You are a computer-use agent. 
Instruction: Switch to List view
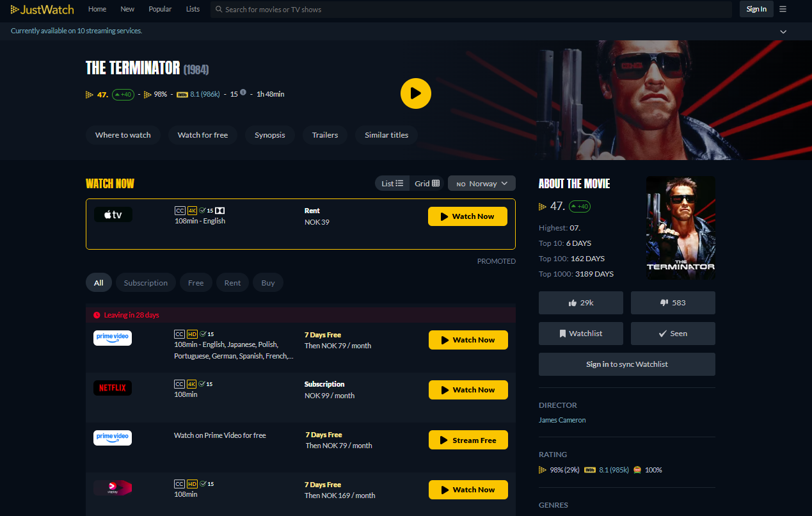[x=392, y=183]
